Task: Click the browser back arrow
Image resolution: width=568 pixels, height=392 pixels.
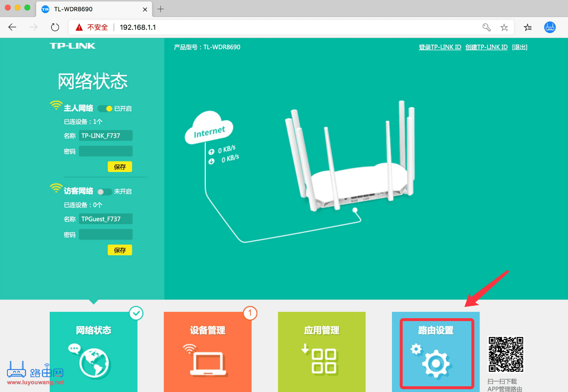Action: tap(12, 27)
